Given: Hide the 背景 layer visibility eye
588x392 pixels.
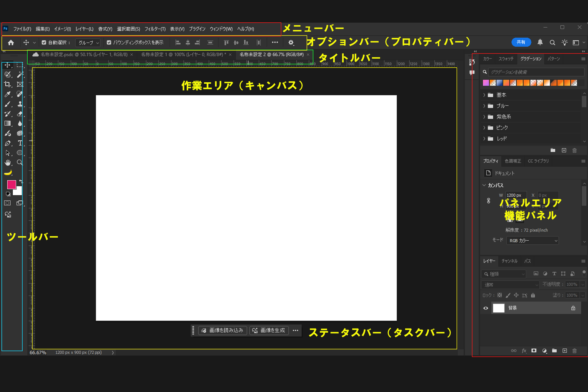Looking at the screenshot, I should (486, 308).
